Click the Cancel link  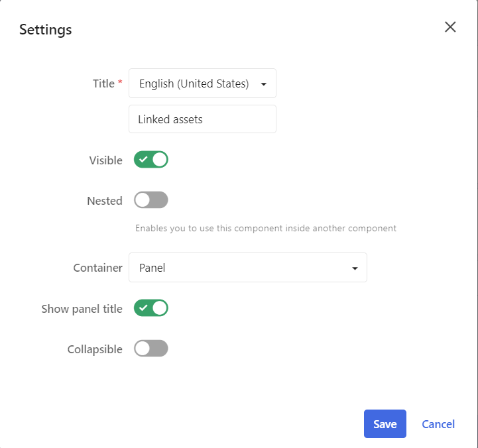pyautogui.click(x=438, y=424)
